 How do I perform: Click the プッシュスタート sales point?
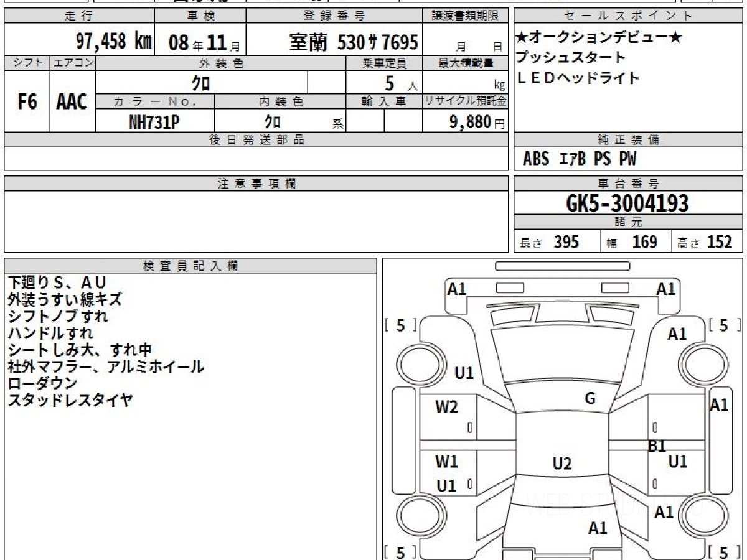point(570,58)
